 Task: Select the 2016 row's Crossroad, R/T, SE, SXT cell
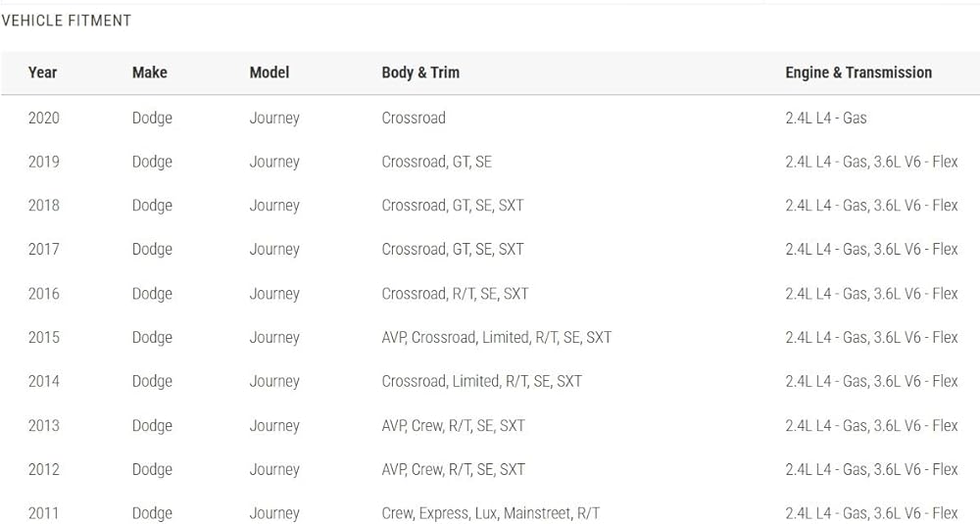(x=455, y=293)
